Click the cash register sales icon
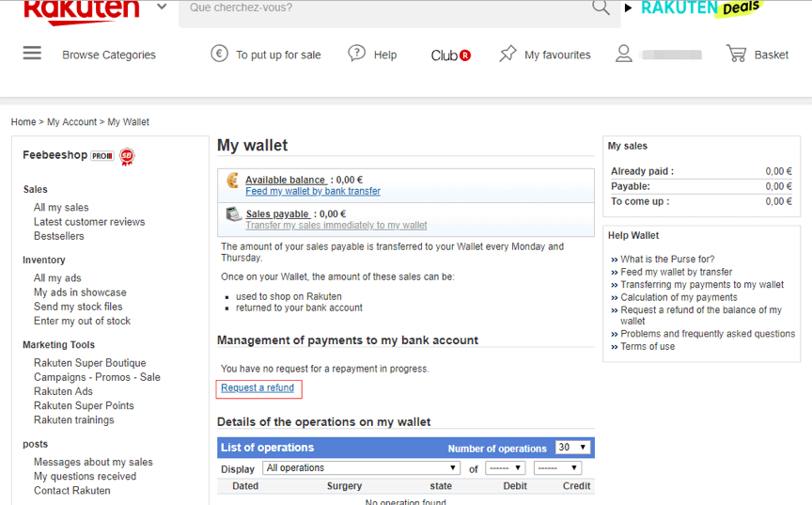This screenshot has width=812, height=505. (x=234, y=213)
